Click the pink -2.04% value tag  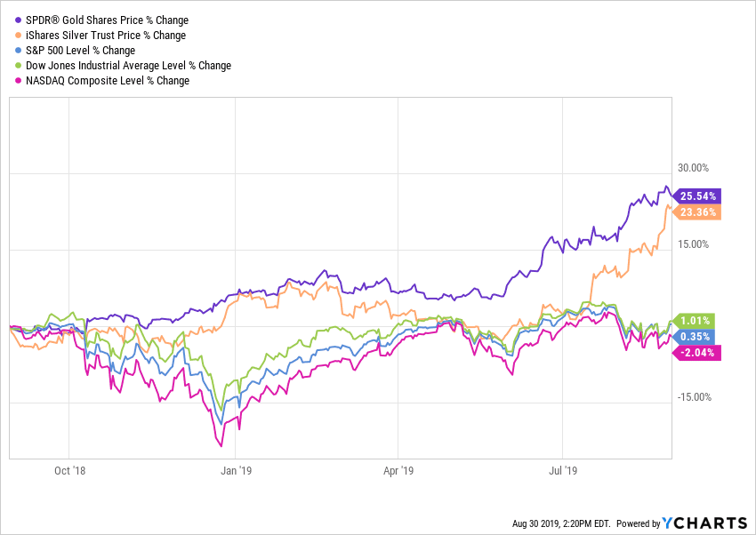[x=696, y=352]
